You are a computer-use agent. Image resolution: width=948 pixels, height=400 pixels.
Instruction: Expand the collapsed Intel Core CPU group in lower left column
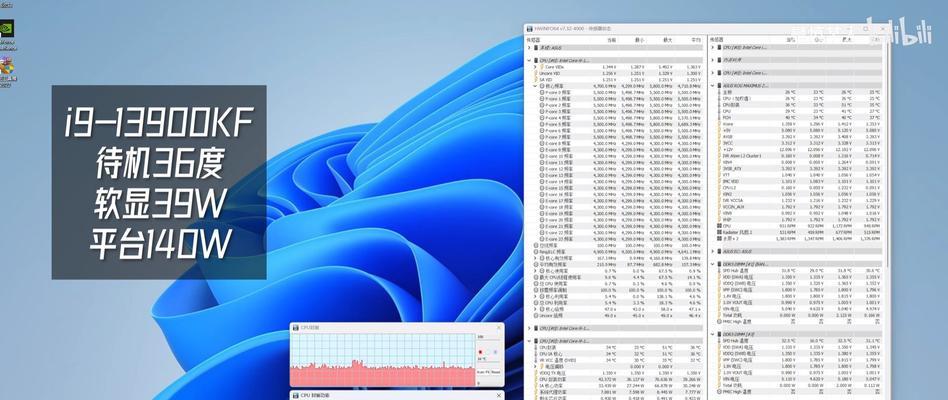tap(529, 328)
